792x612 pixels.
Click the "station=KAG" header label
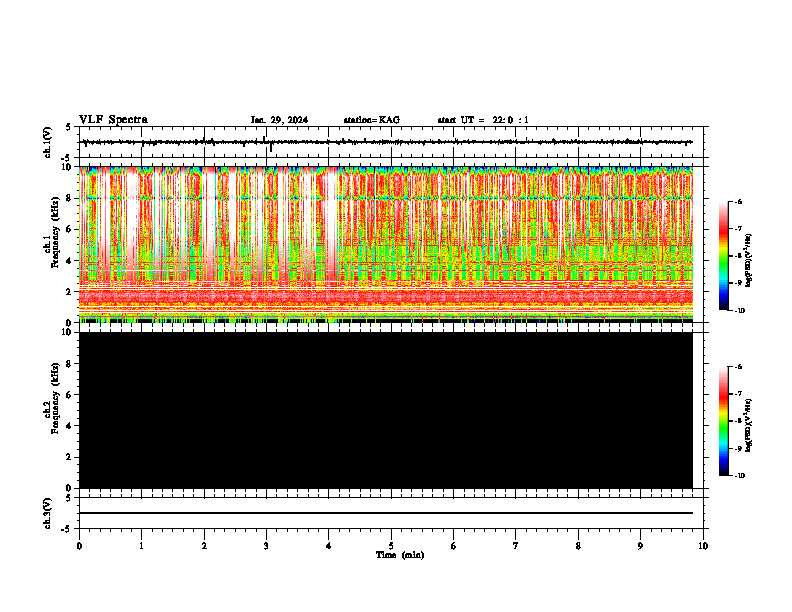[x=372, y=120]
